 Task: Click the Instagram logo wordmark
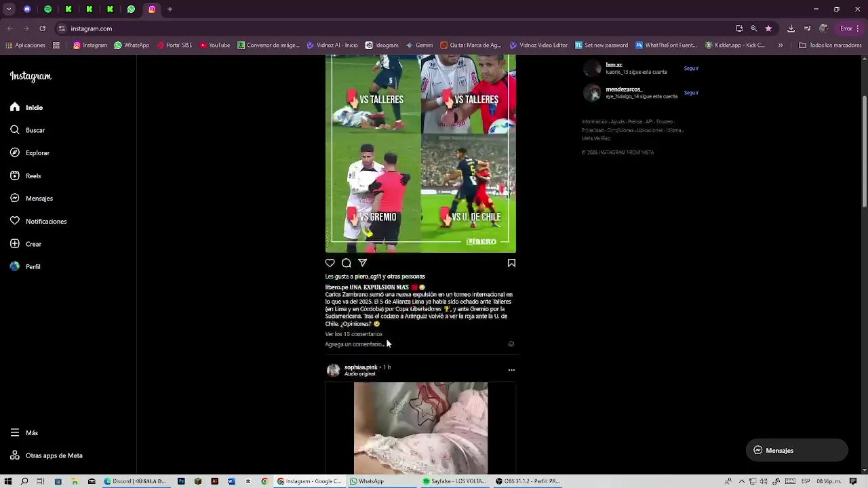(x=31, y=77)
